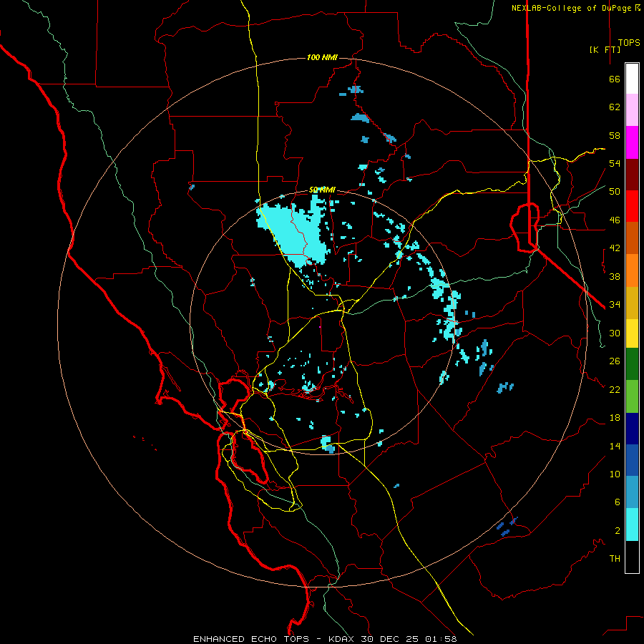Select the 50 NMI range ring label
Screen dimensions: 644x644
click(x=322, y=190)
